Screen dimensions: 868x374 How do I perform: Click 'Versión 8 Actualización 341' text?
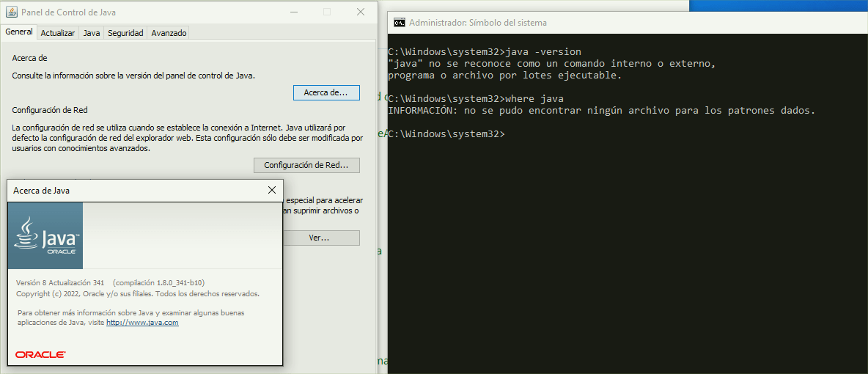click(60, 282)
